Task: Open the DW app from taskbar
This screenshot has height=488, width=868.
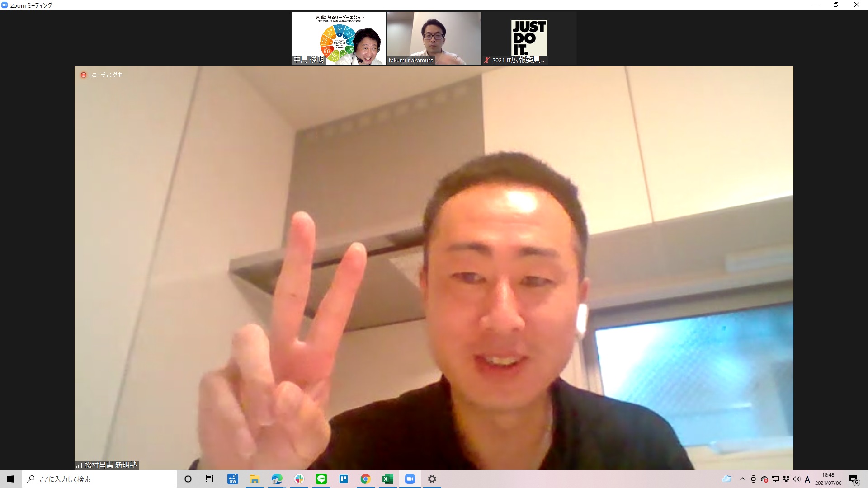Action: [233, 479]
